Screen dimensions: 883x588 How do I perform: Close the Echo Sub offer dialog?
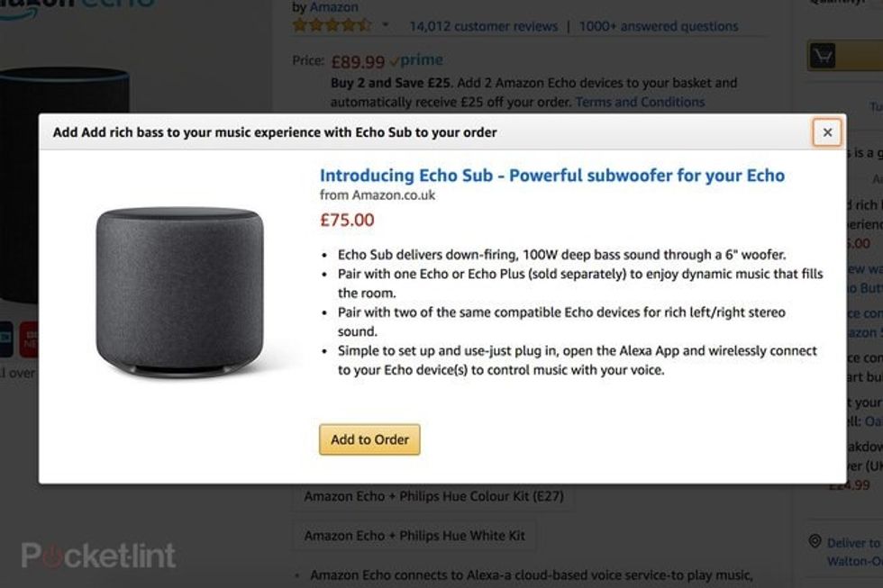pyautogui.click(x=826, y=132)
